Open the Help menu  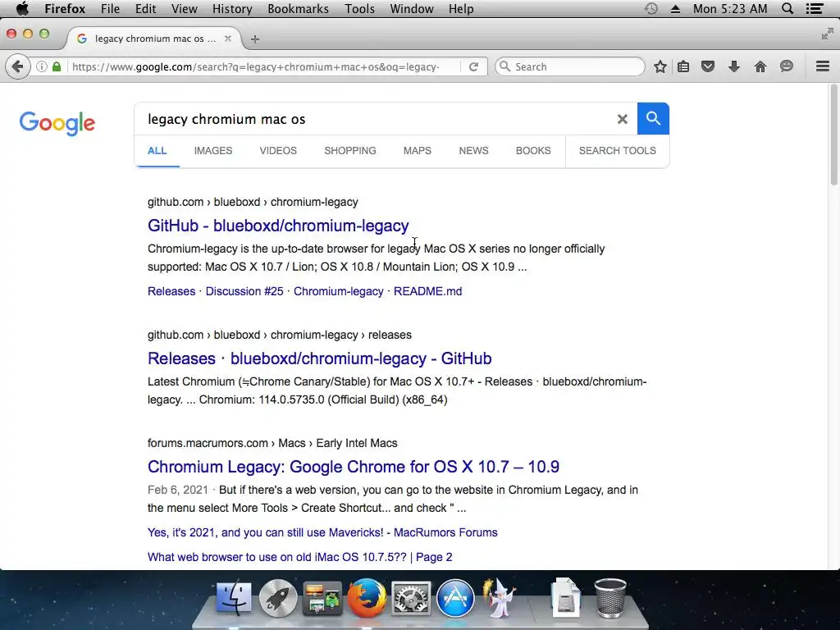pyautogui.click(x=461, y=8)
